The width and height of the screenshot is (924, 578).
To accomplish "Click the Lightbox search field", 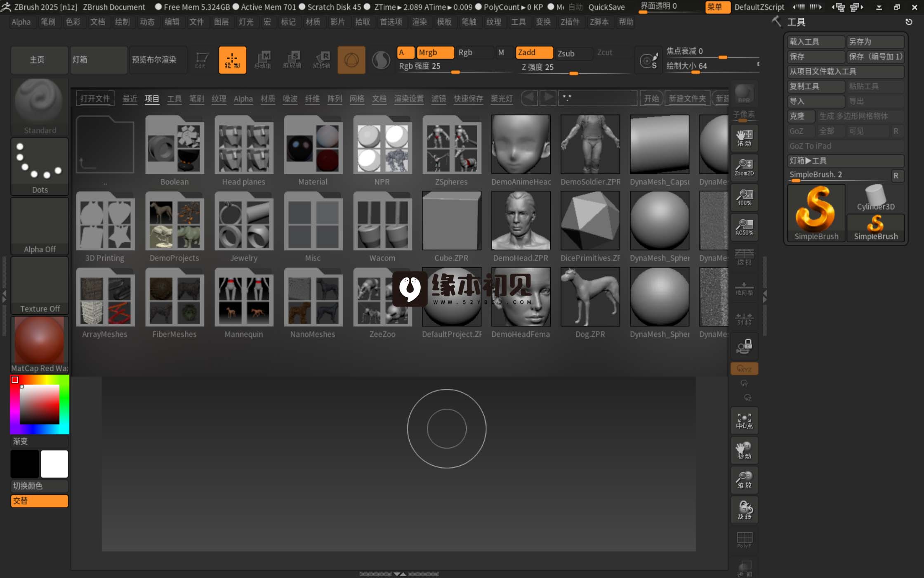I will [x=597, y=98].
